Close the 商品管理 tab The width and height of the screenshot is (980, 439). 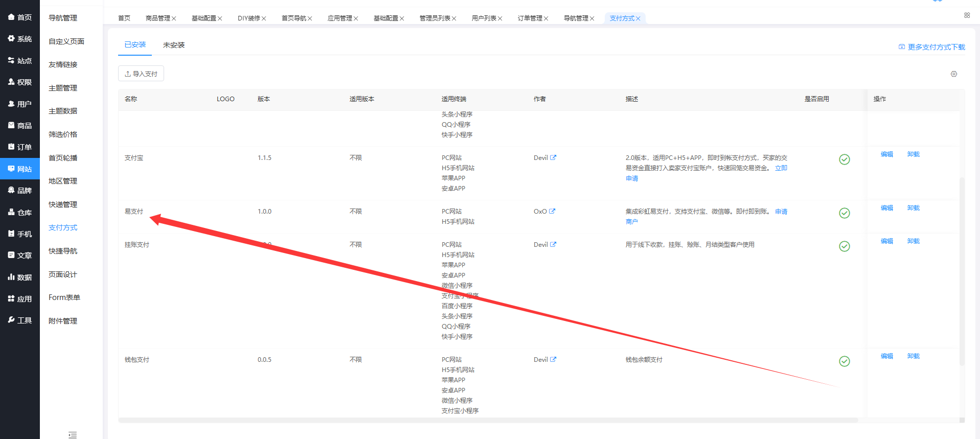coord(174,18)
